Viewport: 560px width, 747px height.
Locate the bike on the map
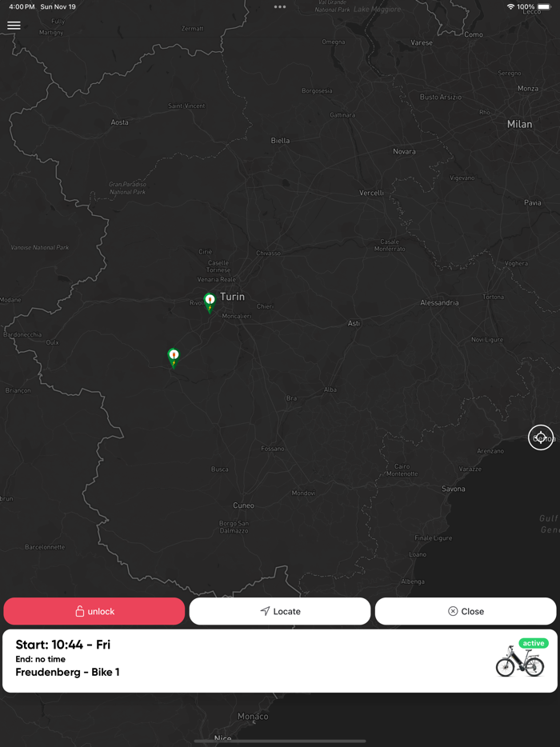click(x=280, y=611)
